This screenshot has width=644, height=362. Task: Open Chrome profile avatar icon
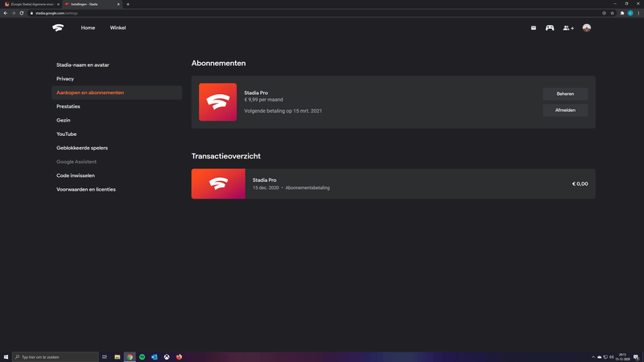coord(630,13)
